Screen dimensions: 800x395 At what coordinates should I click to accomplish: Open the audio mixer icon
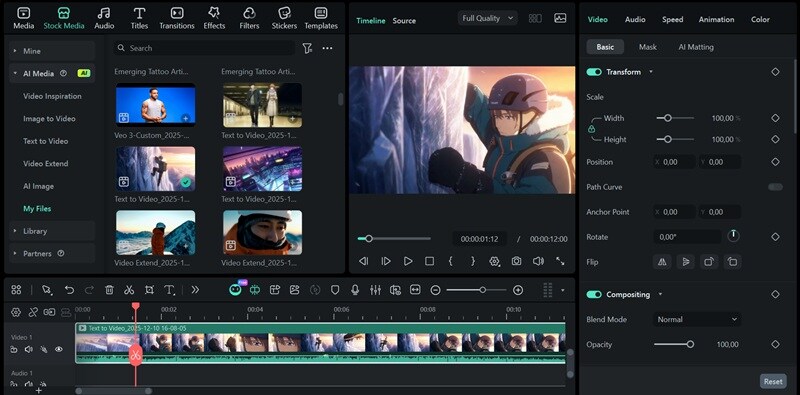click(x=375, y=290)
